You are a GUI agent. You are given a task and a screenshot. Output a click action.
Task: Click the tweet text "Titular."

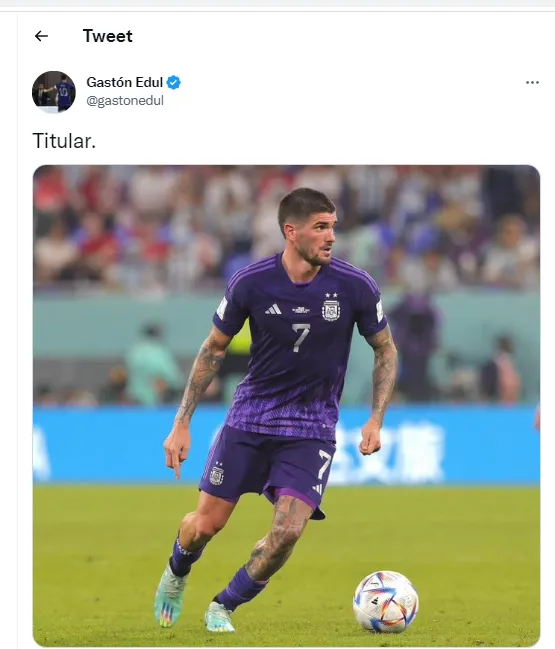tap(64, 141)
